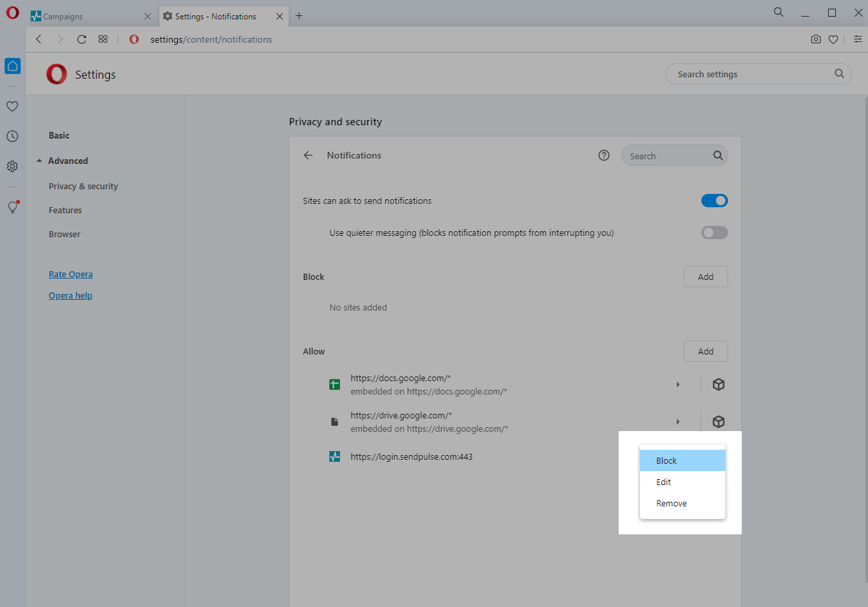Image resolution: width=868 pixels, height=607 pixels.
Task: Open History clock icon in sidebar
Action: (x=12, y=137)
